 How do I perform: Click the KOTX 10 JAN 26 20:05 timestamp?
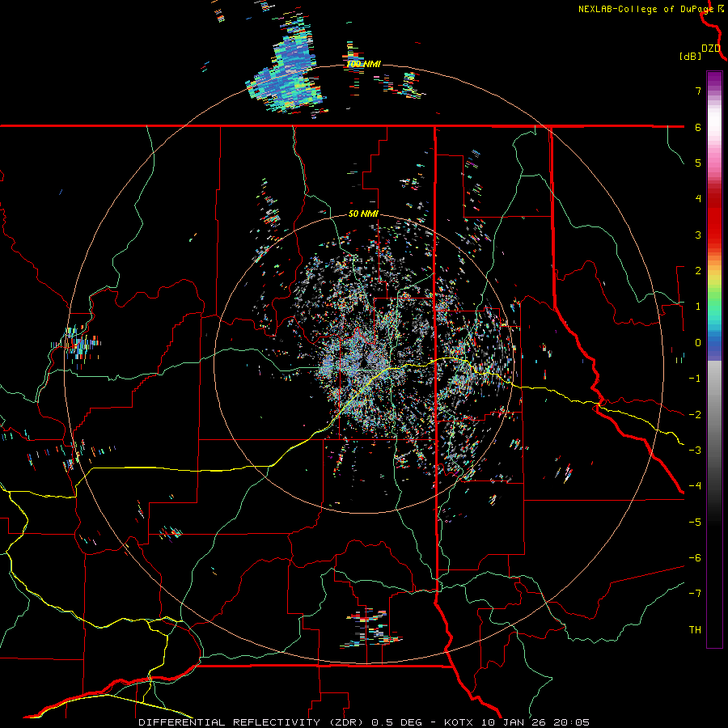517,722
